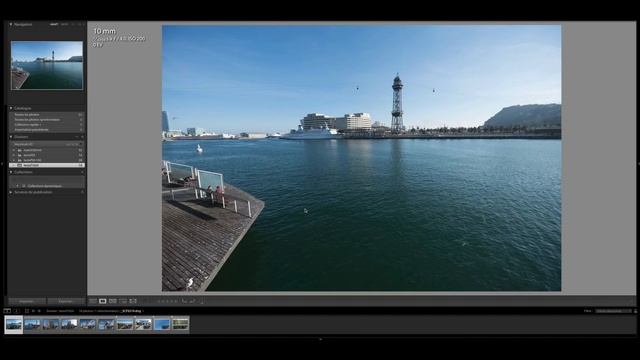Select Collections dynamiques row
This screenshot has width=640, height=360.
(x=47, y=186)
